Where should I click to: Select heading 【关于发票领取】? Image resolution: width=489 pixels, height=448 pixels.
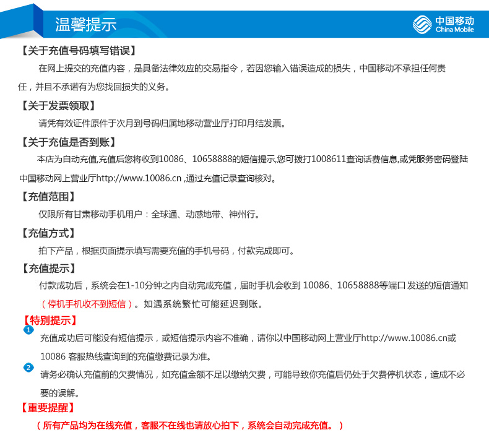point(58,106)
